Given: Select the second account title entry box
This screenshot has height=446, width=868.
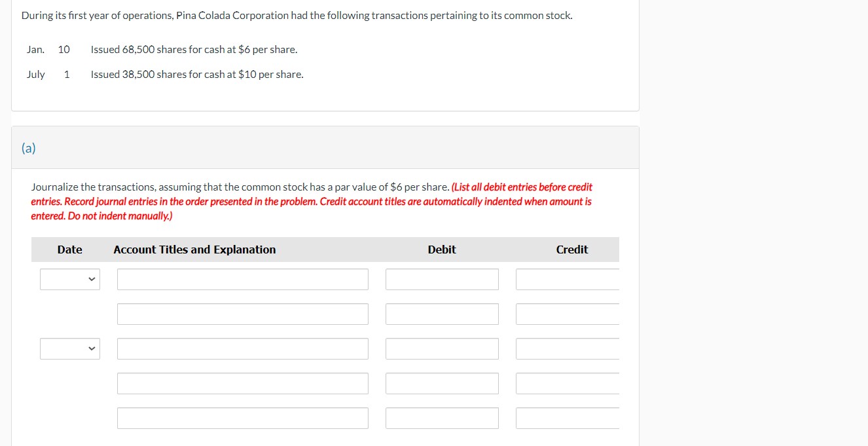Looking at the screenshot, I should coord(242,314).
